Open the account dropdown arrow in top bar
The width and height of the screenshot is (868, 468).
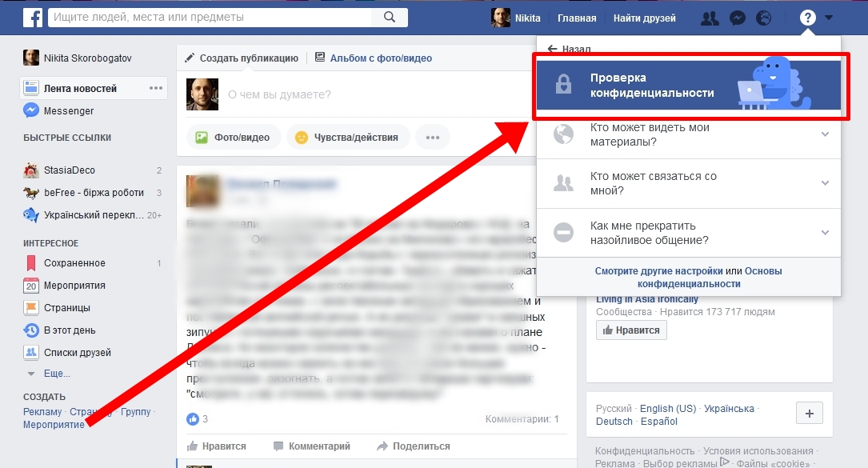click(x=829, y=18)
